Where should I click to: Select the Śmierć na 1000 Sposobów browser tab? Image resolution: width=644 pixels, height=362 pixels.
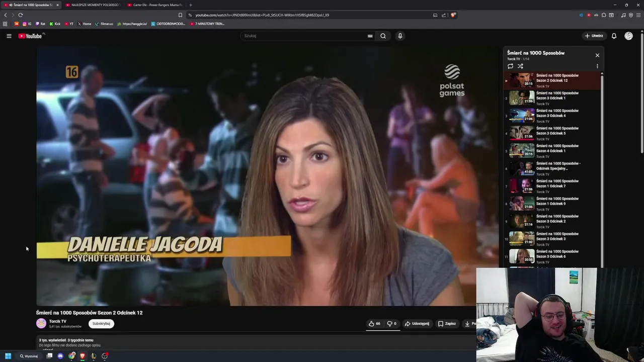tap(31, 5)
